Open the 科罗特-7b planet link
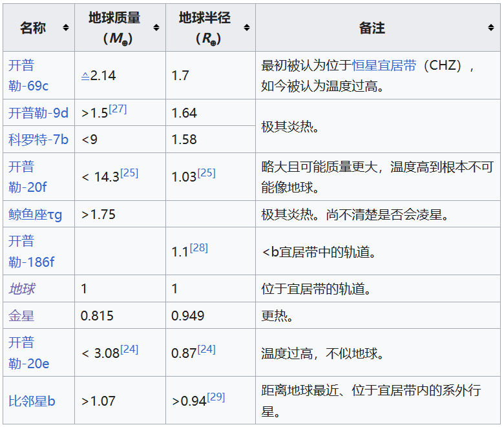This screenshot has width=504, height=427. (38, 140)
